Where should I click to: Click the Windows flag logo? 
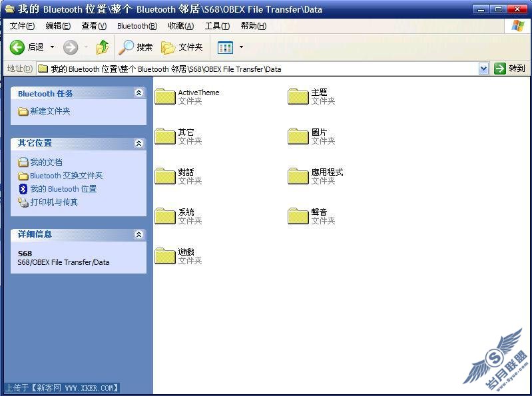[x=518, y=26]
